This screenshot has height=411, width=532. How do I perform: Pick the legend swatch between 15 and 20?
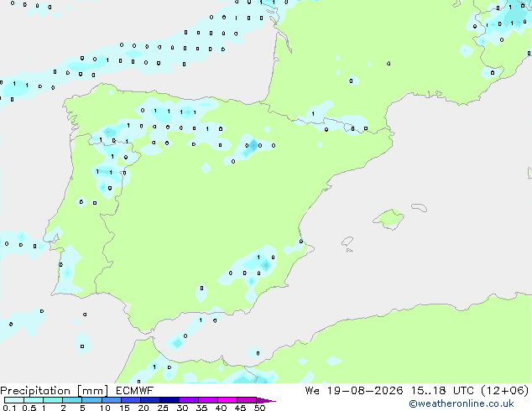pos(130,400)
